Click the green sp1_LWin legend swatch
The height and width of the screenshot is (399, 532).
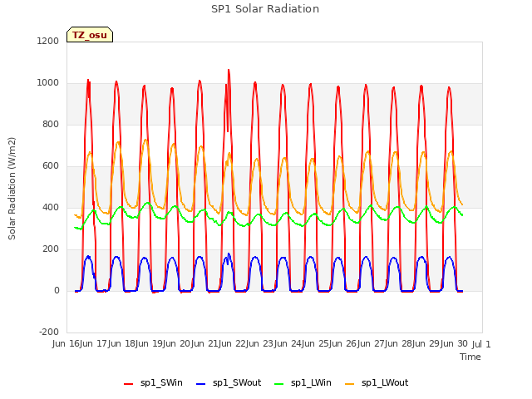tap(279, 384)
